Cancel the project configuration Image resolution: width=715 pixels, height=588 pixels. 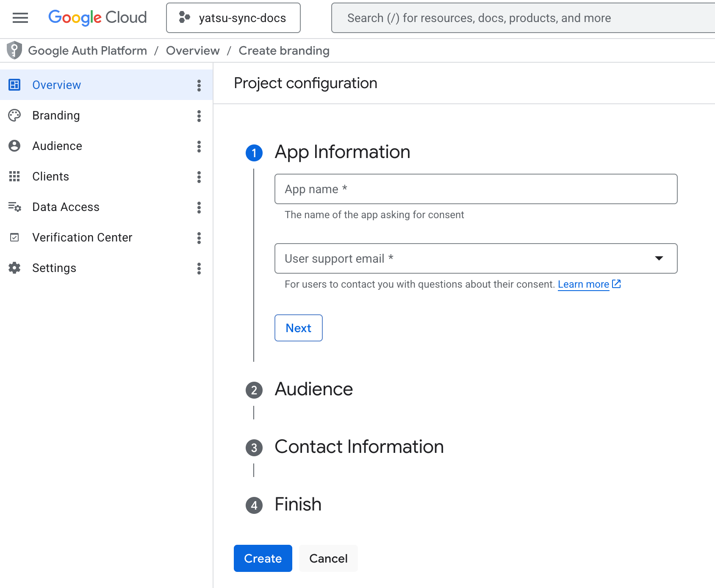(x=328, y=558)
